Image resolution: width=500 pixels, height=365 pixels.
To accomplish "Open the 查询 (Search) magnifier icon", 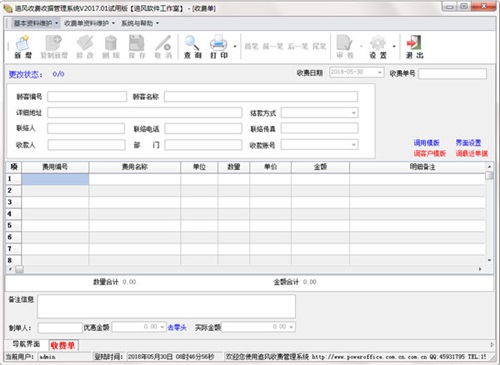I will click(x=193, y=47).
